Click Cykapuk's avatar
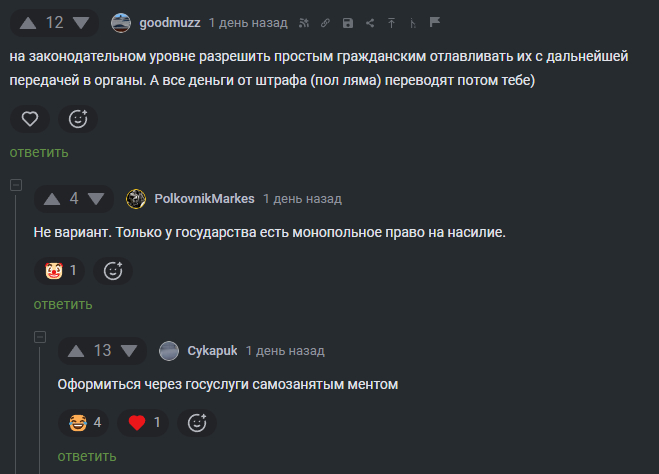This screenshot has width=659, height=474. coord(169,351)
